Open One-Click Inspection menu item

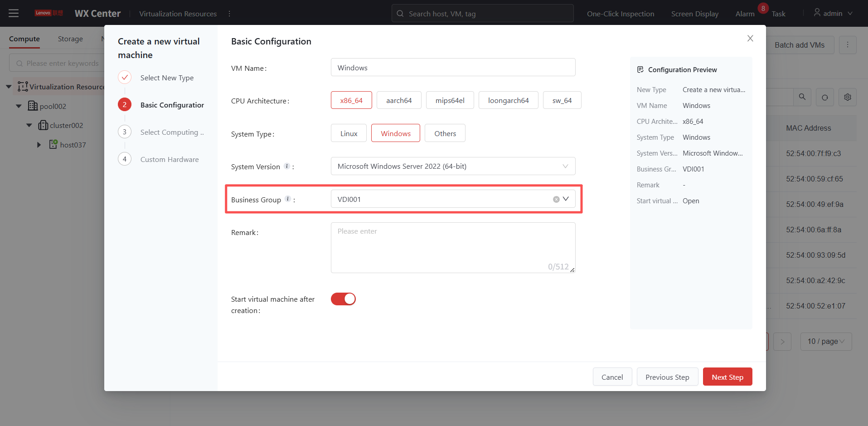click(x=620, y=14)
